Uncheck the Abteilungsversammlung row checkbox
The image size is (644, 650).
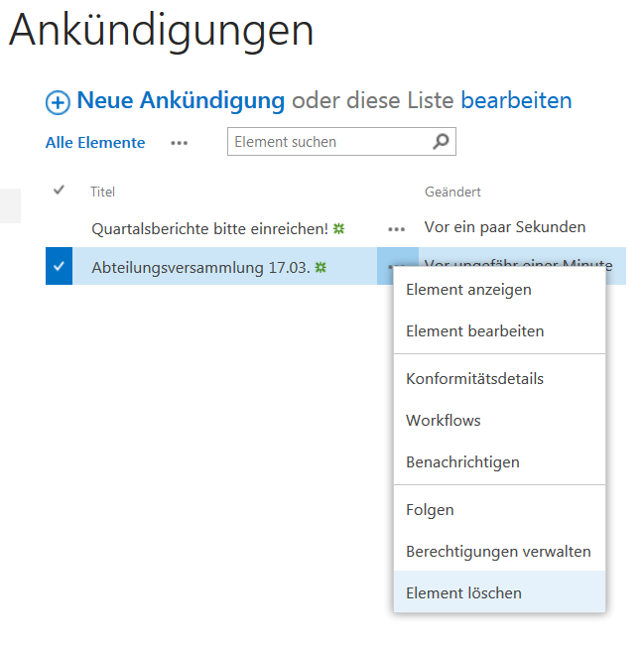point(59,266)
